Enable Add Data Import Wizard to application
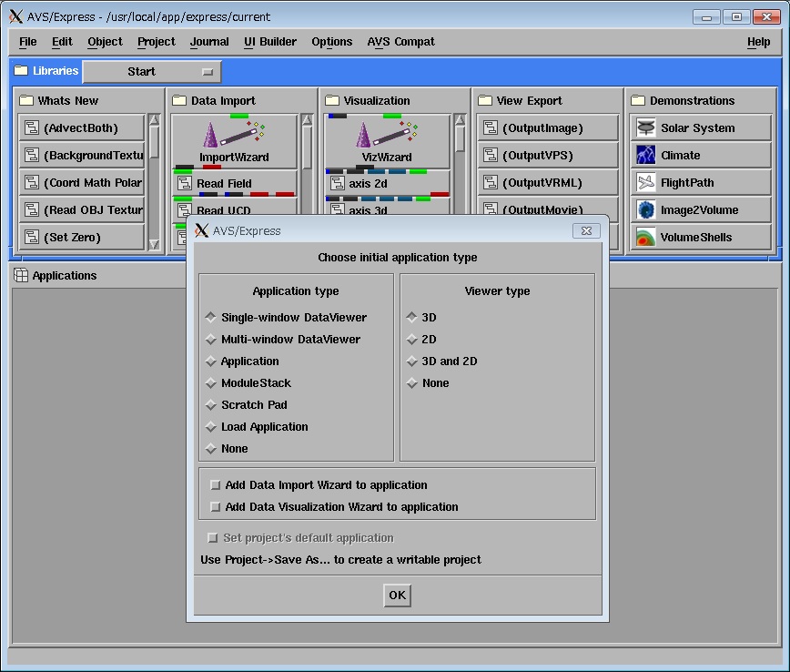Viewport: 790px width, 672px height. pyautogui.click(x=216, y=485)
